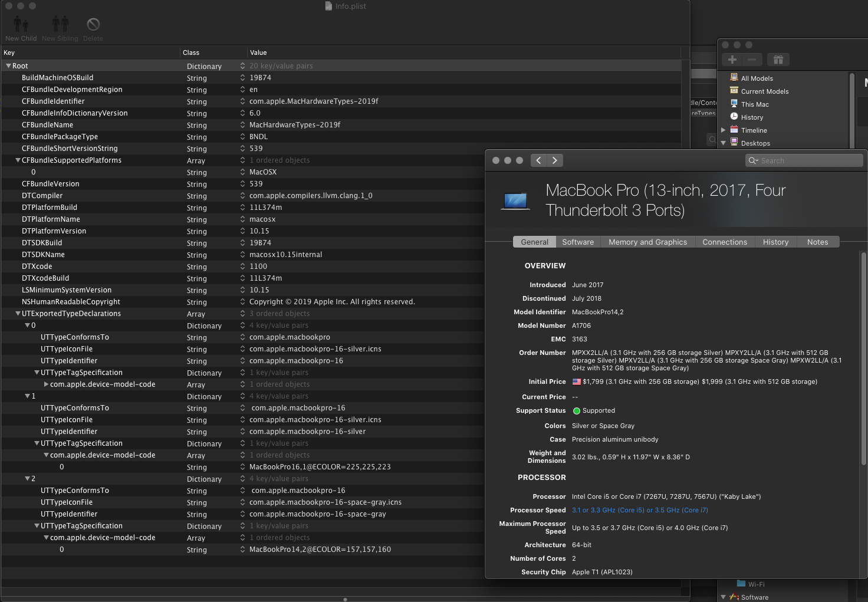The height and width of the screenshot is (602, 868).
Task: Click the Copyright 2019 Apple Inc. value
Action: 332,302
